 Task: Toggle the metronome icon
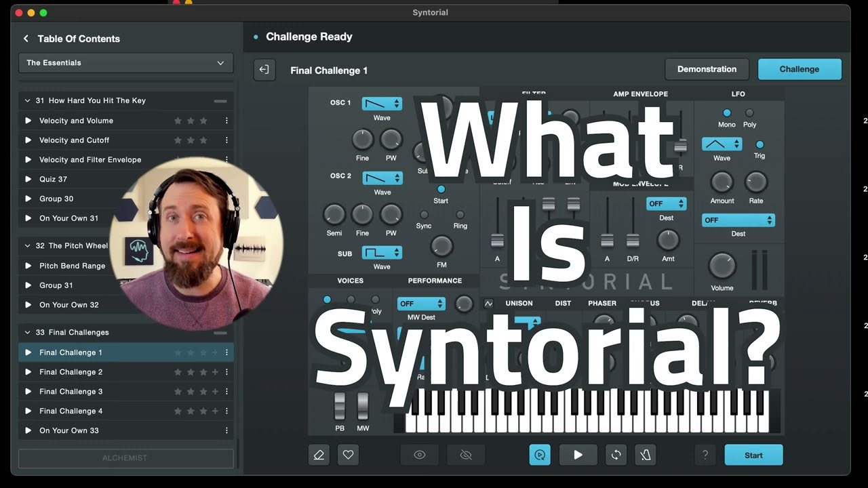pos(646,455)
